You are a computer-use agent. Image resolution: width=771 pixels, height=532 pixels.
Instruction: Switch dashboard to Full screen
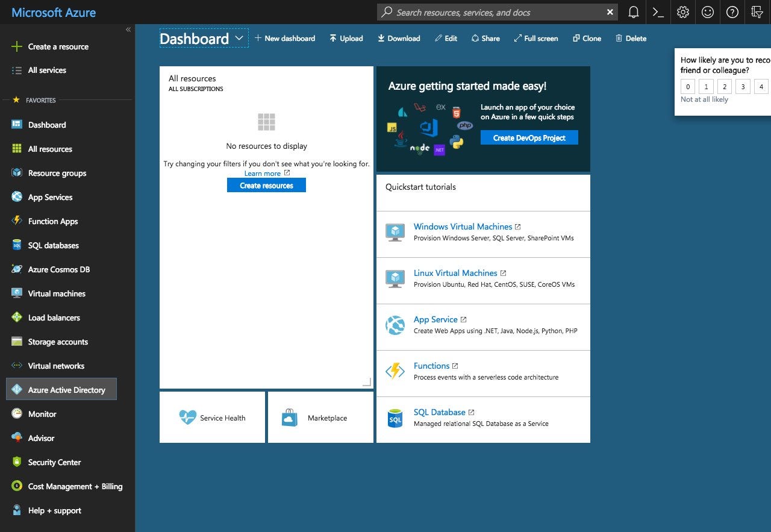click(x=536, y=39)
